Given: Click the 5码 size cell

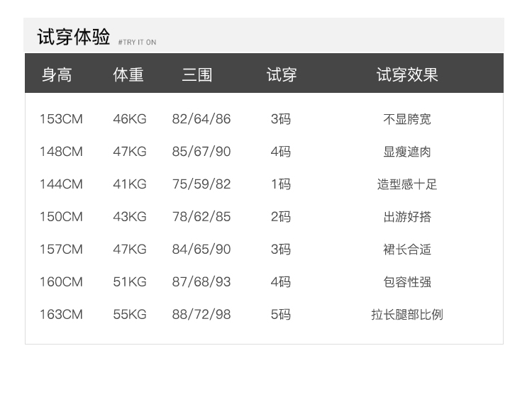Looking at the screenshot, I should coord(281,315).
